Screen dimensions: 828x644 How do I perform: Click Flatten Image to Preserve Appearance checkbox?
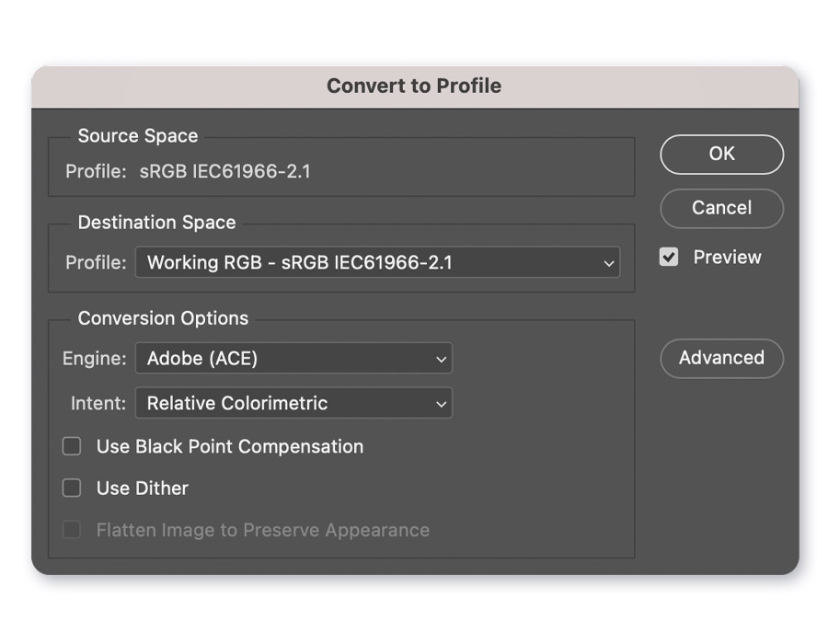pos(72,530)
